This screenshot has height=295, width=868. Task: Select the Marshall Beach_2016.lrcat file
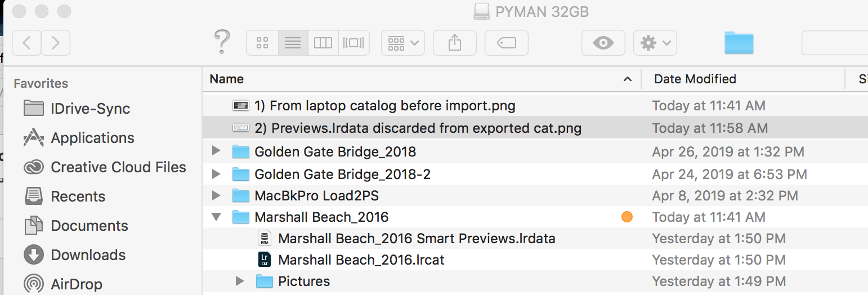(361, 260)
